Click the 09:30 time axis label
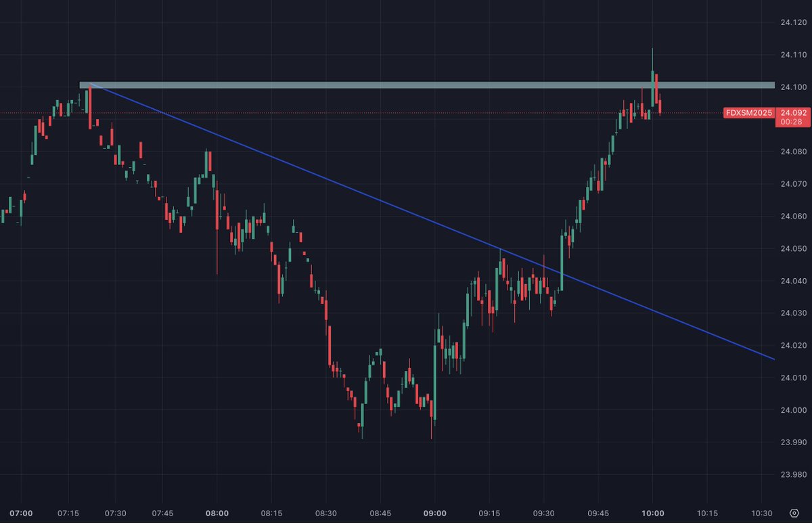This screenshot has width=812, height=523. (x=543, y=513)
